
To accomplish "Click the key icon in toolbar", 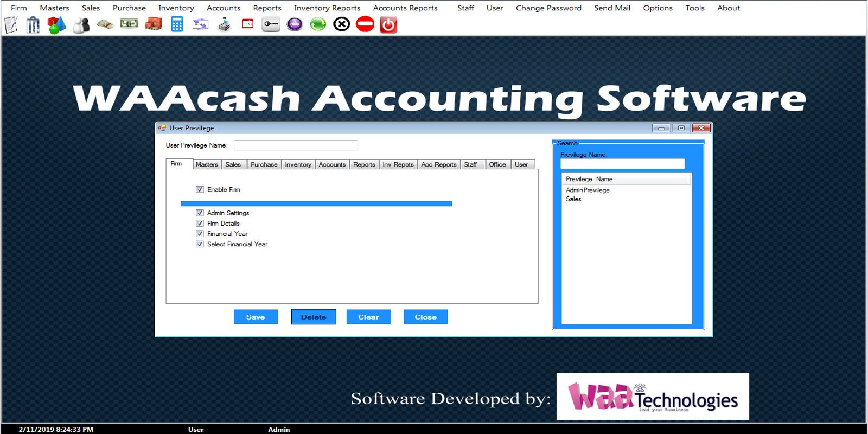I will (271, 24).
